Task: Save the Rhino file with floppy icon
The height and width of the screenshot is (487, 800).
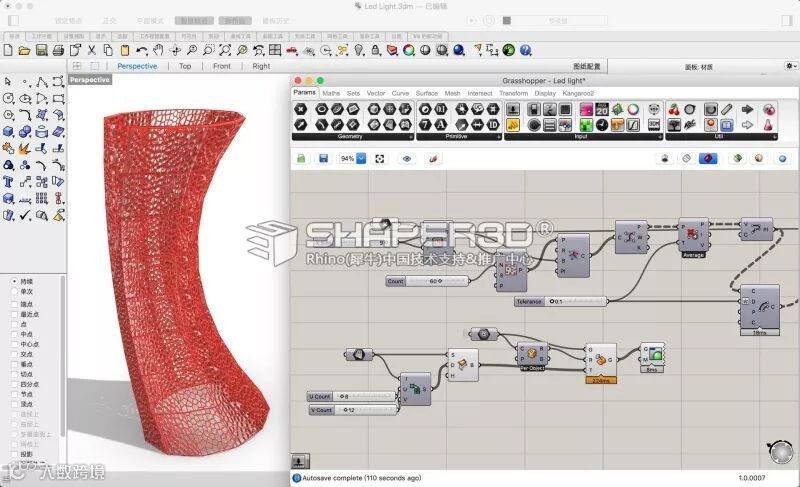Action: tap(42, 50)
